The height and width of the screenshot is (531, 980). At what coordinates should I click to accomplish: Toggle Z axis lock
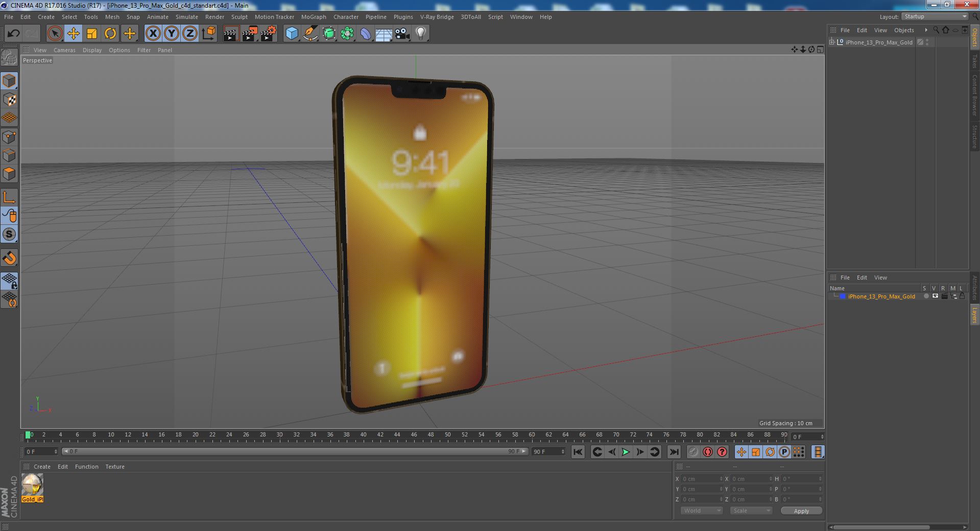tap(190, 34)
